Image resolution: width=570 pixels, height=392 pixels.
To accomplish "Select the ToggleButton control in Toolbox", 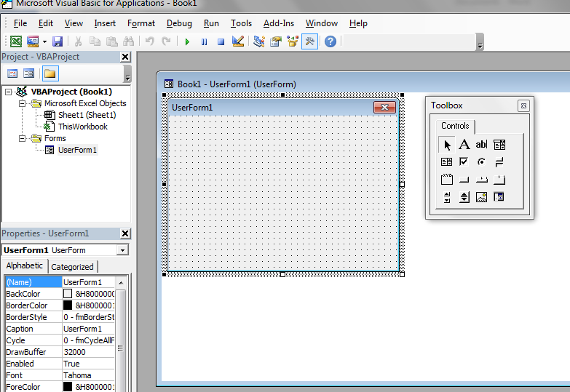I will click(499, 162).
